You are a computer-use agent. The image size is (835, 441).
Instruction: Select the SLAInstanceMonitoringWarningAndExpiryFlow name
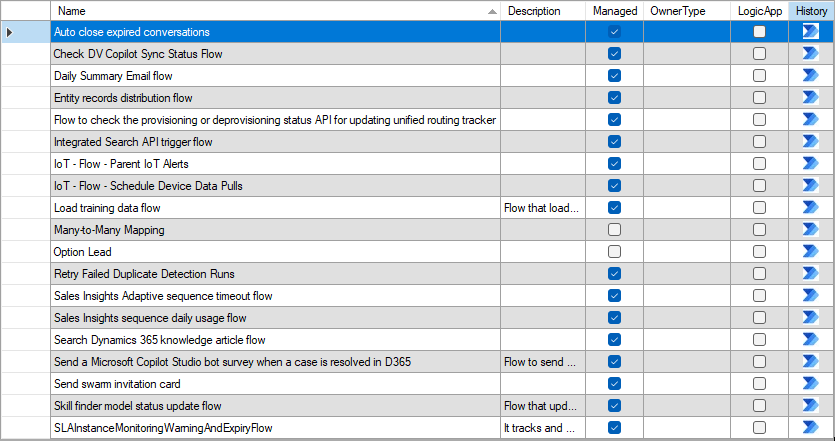coord(276,428)
